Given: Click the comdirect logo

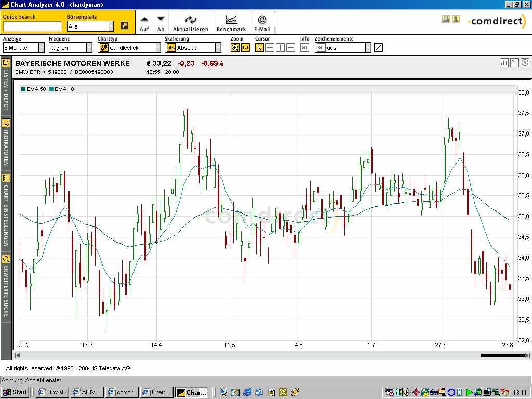Looking at the screenshot, I should tap(497, 21).
